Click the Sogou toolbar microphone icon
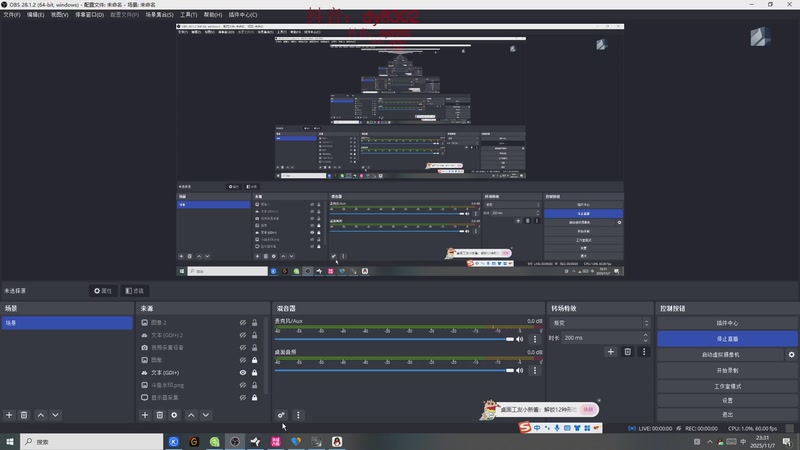800x450 pixels. pos(557,428)
